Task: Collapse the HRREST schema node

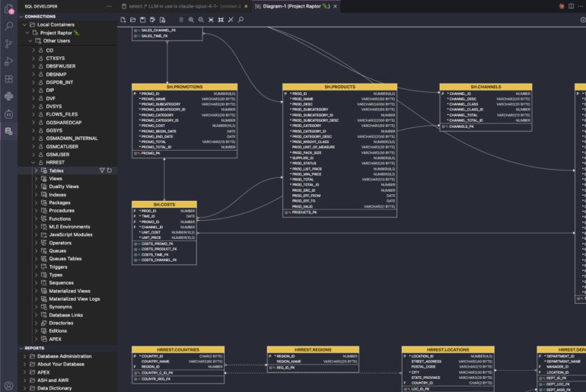Action: pyautogui.click(x=33, y=162)
